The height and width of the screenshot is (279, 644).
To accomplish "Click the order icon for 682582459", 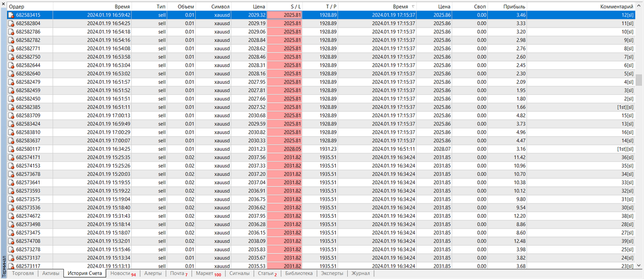I will coord(11,90).
